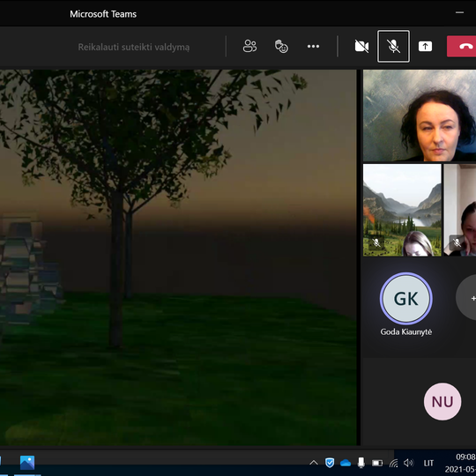Unmute the microphone
Image resolution: width=476 pixels, height=476 pixels.
click(x=393, y=46)
